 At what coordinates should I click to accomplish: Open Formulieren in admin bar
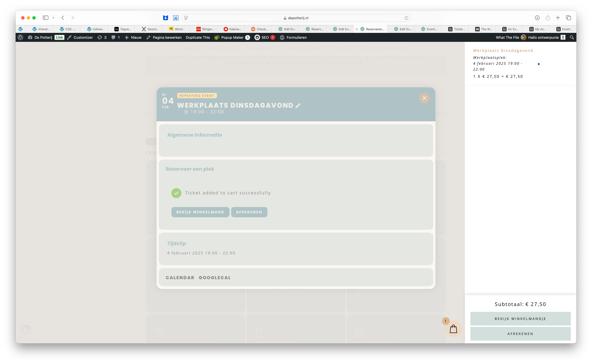click(x=293, y=37)
